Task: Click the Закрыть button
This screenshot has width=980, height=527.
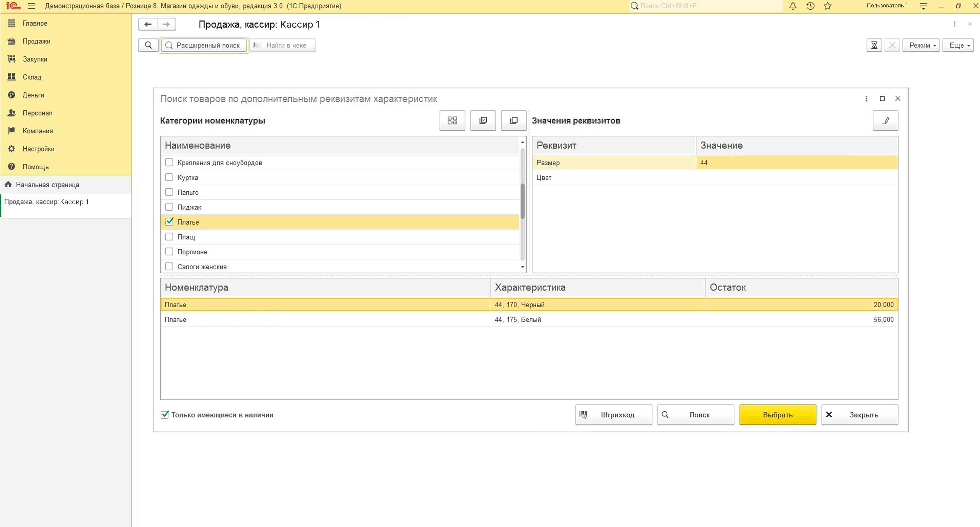Action: click(x=860, y=415)
